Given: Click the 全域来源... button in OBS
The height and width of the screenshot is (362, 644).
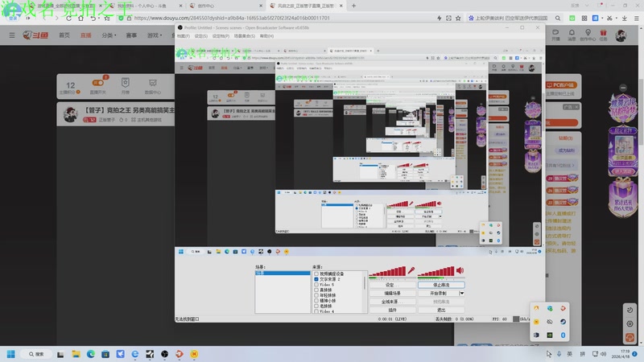Looking at the screenshot, I should (x=392, y=302).
